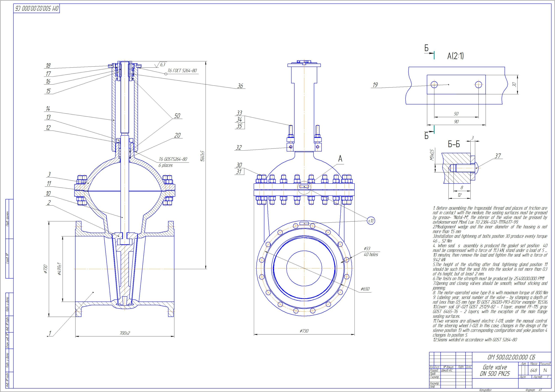Click 'OM 500.02.00.000 СБ' in title block
Image resolution: width=555 pixels, height=392 pixels.
(511, 357)
